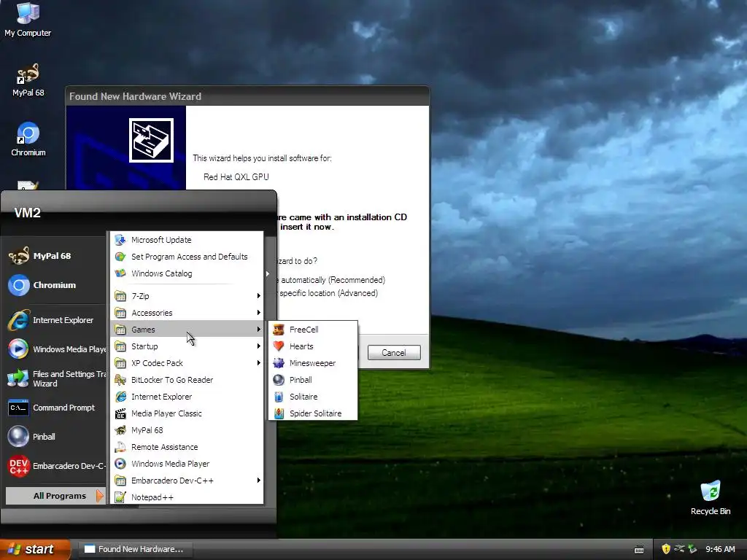Expand the Accessories program folder
Screen dimensions: 747x560
(187, 313)
